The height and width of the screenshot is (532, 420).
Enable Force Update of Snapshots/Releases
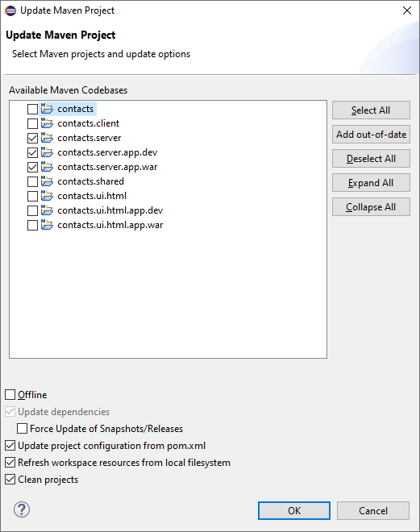[23, 429]
